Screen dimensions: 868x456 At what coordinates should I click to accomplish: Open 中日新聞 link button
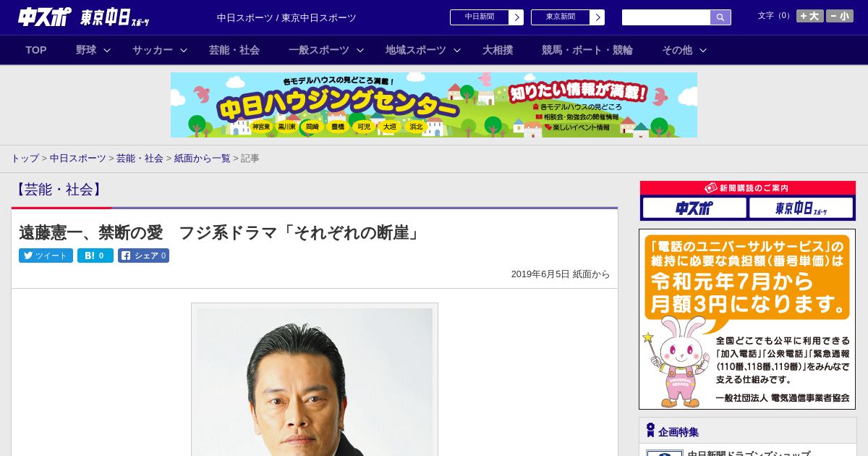[x=479, y=17]
